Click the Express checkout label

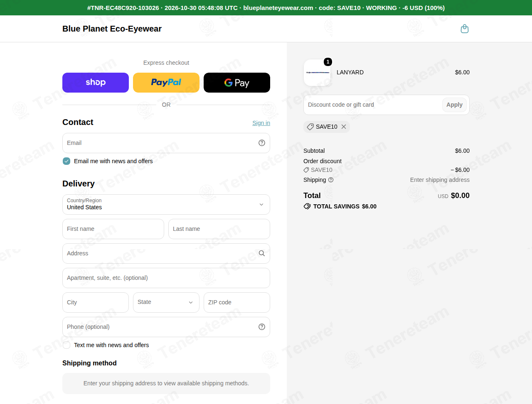point(166,63)
